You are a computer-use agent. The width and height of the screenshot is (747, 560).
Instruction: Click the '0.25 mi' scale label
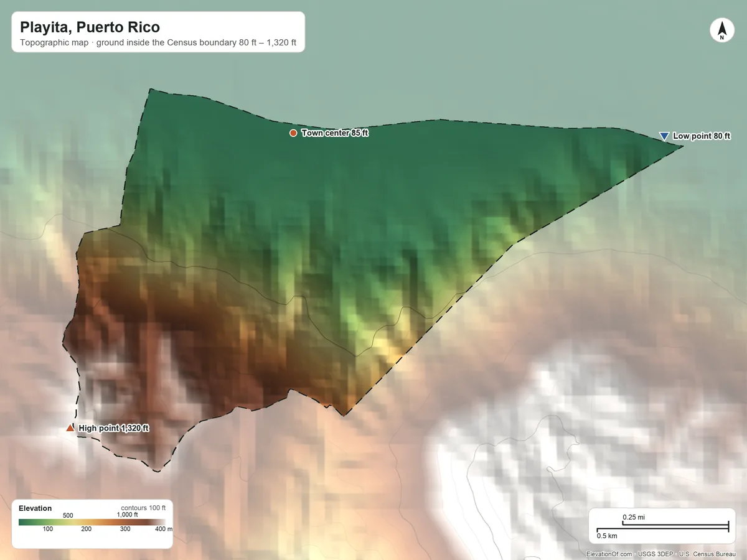(x=633, y=517)
